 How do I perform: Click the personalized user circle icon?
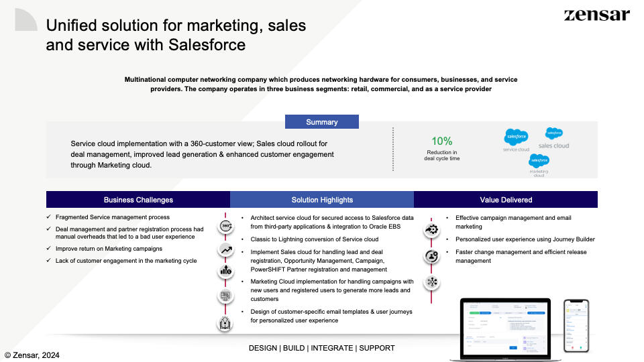pos(431,256)
